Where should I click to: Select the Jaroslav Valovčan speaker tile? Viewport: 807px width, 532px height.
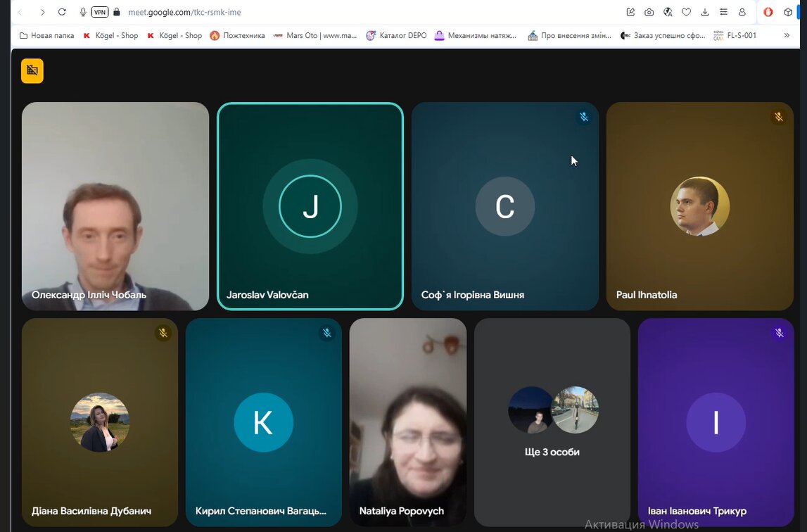click(310, 206)
